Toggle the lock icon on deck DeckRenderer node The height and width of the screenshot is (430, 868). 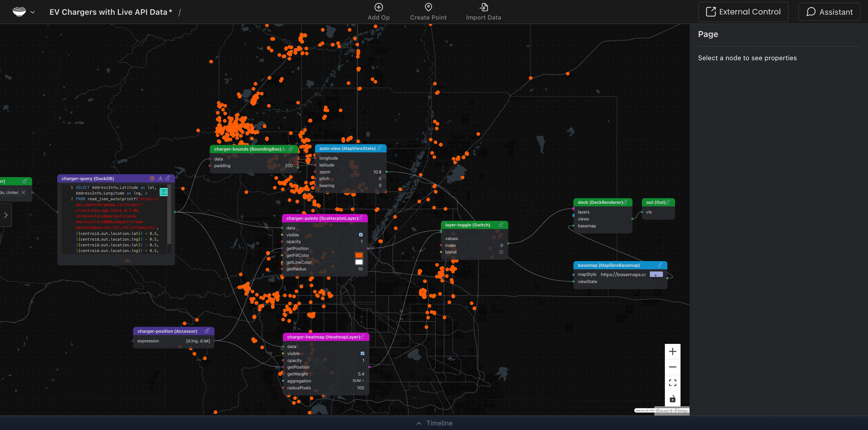click(625, 202)
